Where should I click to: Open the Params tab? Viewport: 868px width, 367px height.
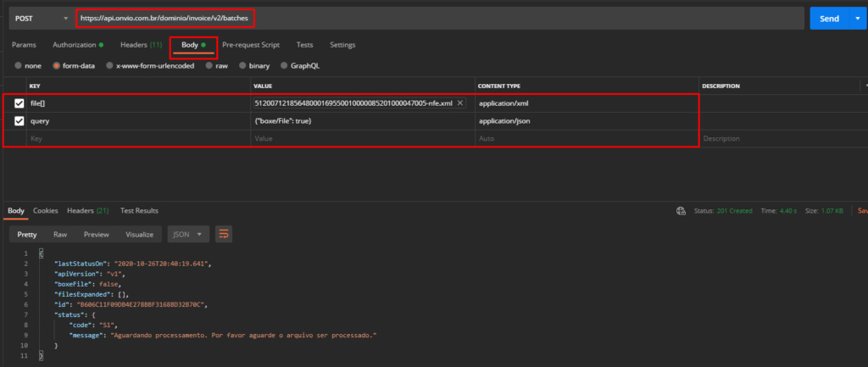[24, 45]
